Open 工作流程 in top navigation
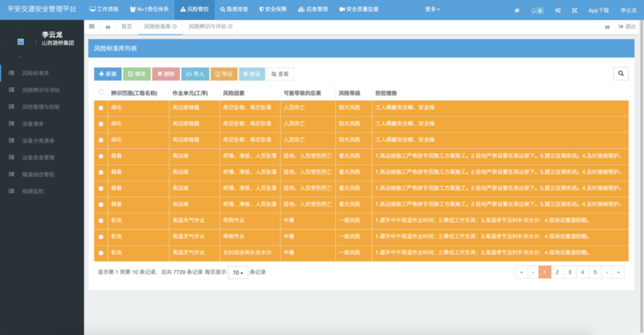644x335 pixels. click(104, 10)
